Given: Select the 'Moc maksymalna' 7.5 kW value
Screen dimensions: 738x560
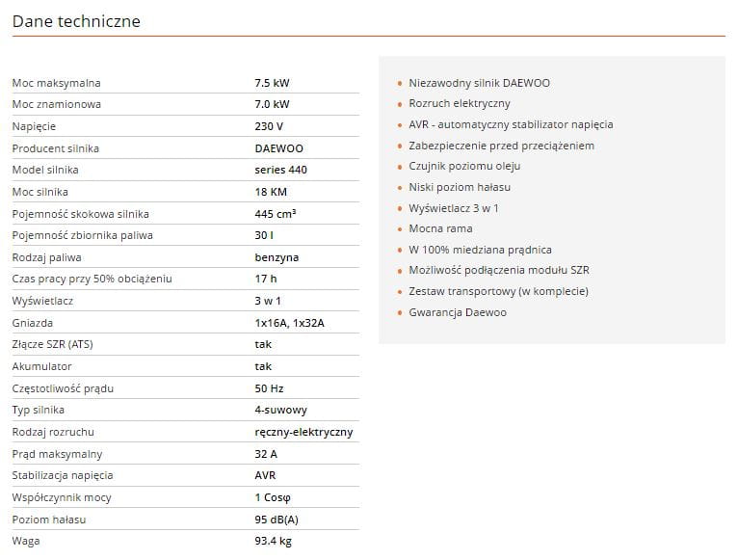Looking at the screenshot, I should click(x=272, y=83).
